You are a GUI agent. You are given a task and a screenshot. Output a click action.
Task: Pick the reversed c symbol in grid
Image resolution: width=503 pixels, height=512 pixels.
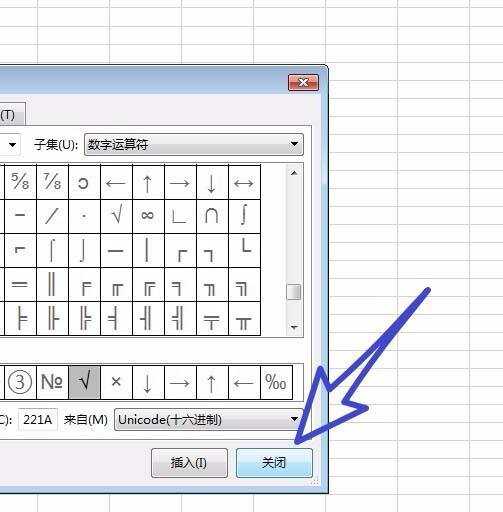click(x=85, y=182)
